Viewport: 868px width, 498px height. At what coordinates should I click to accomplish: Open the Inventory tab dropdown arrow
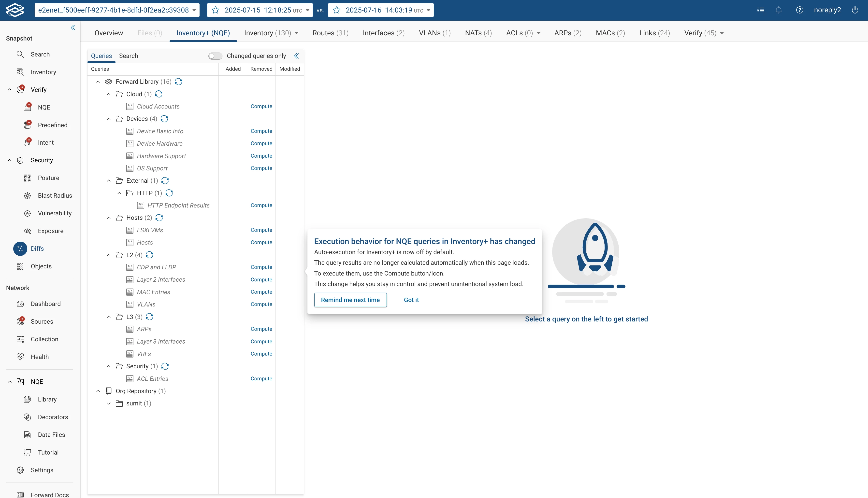point(296,33)
